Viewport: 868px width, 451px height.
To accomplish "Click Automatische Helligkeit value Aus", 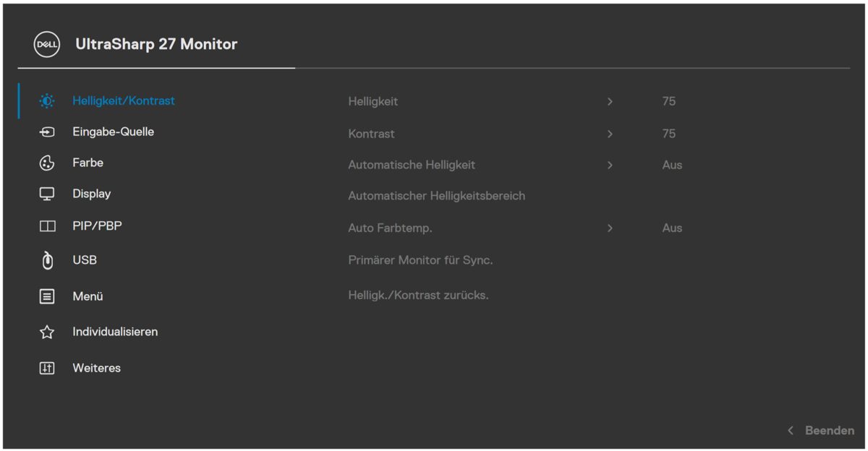I will pos(672,166).
